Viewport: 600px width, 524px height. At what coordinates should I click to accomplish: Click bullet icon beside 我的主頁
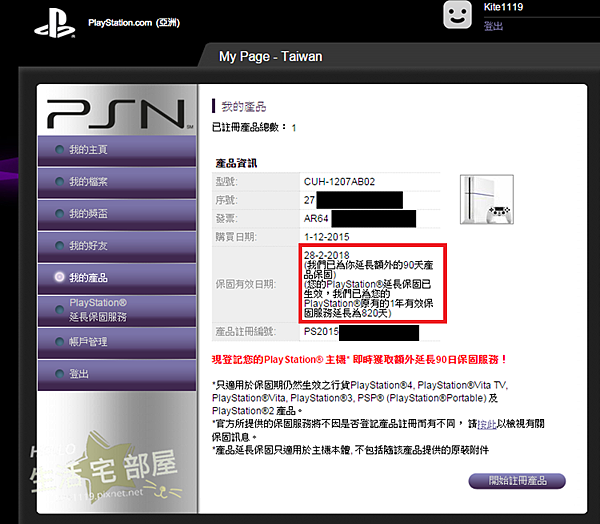point(59,149)
